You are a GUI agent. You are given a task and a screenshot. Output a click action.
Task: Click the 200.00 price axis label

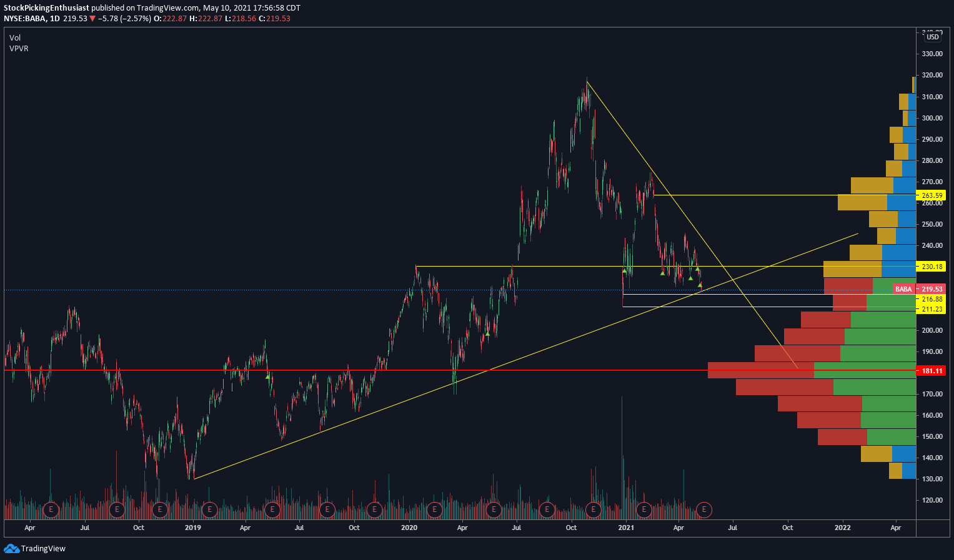(932, 330)
